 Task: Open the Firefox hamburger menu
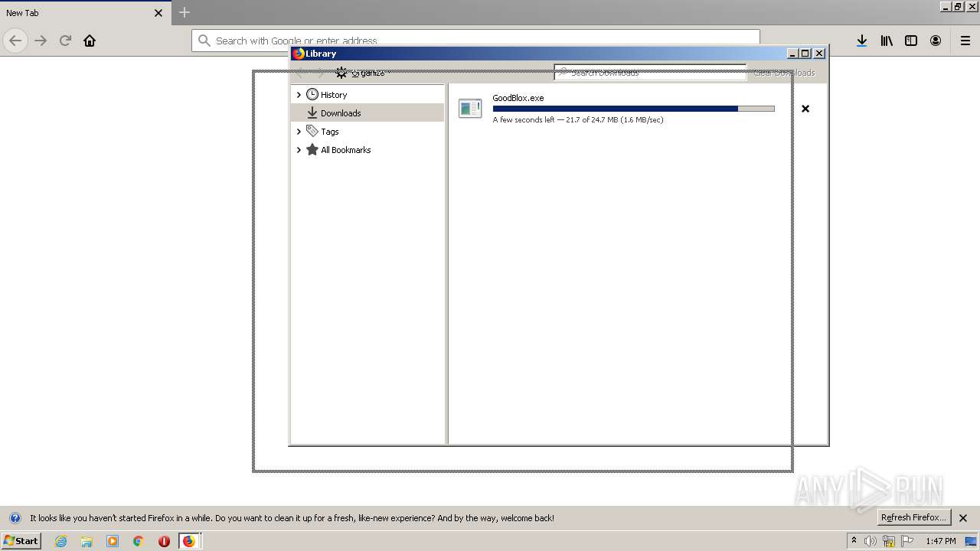pos(965,41)
